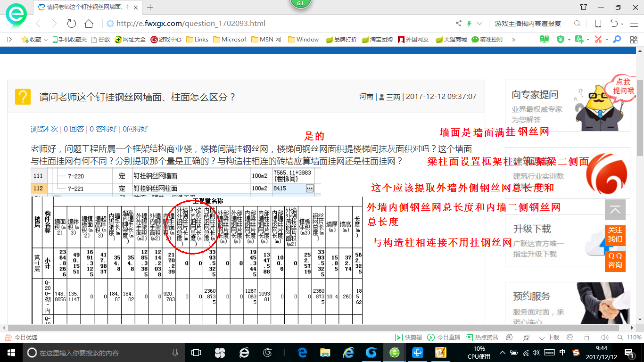Image resolution: width=644 pixels, height=362 pixels.
Task: Open 今日优选 in the status bar
Action: pyautogui.click(x=21, y=337)
